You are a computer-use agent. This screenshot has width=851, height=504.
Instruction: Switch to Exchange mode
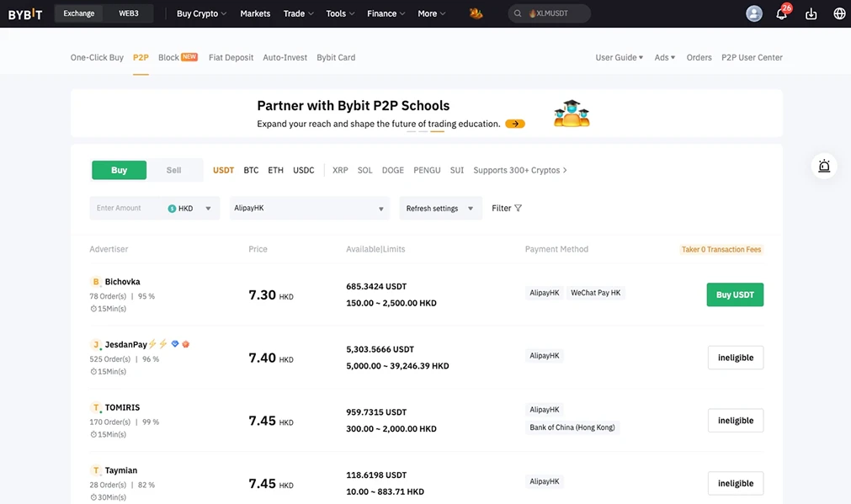tap(78, 13)
